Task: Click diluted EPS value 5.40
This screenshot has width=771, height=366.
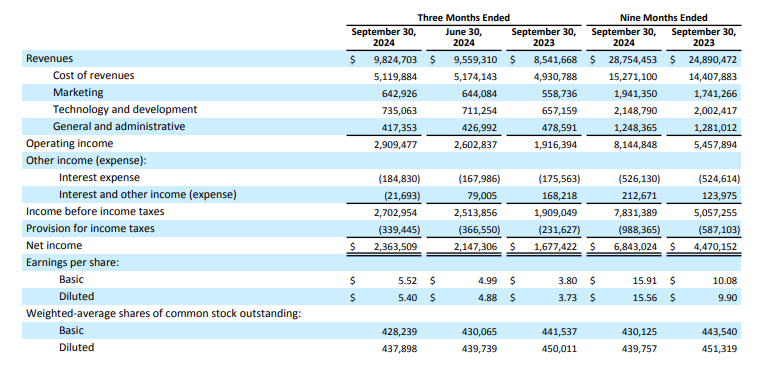Action: pyautogui.click(x=408, y=298)
